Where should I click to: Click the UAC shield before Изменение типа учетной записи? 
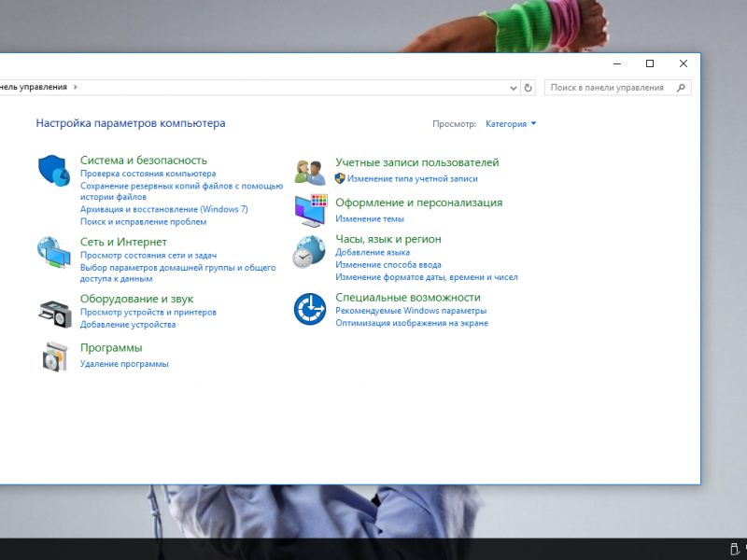pos(340,178)
